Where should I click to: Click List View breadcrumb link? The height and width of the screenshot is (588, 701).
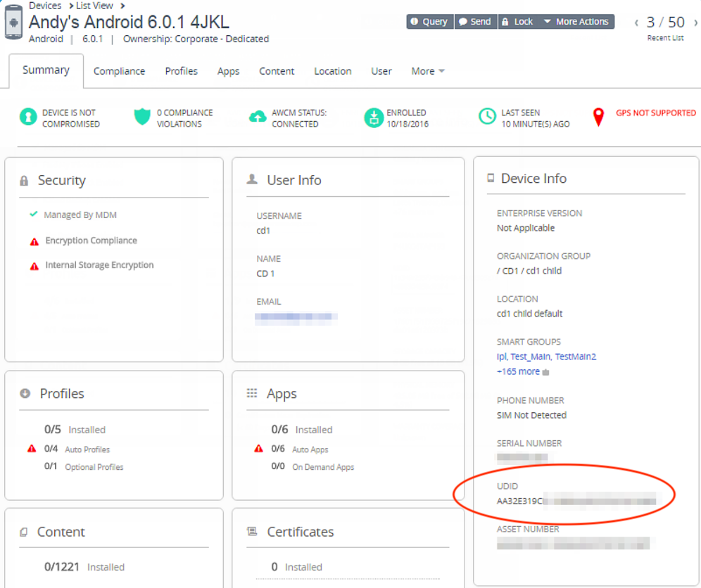point(94,6)
